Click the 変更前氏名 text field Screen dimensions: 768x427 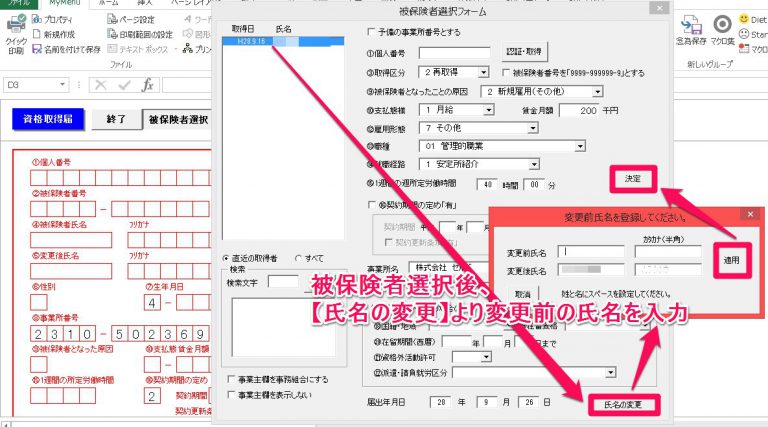pyautogui.click(x=591, y=252)
